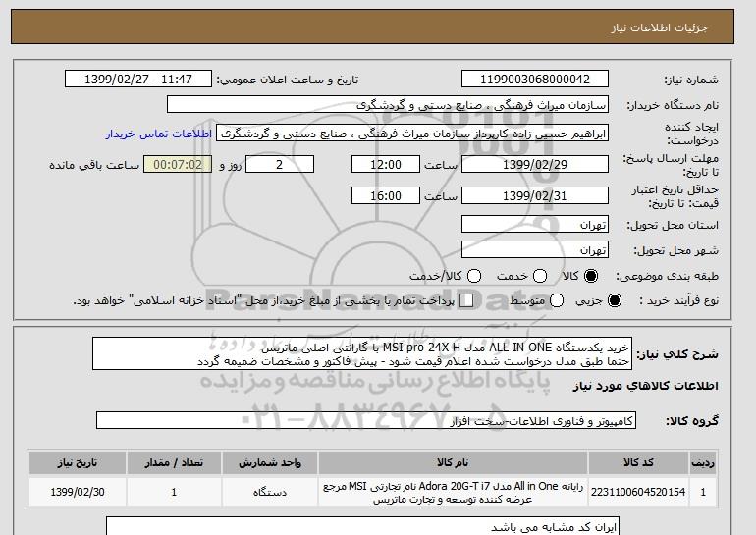Click the goods group field کامپیوتر و فناوری اطلاعات
The width and height of the screenshot is (756, 535).
[x=366, y=420]
